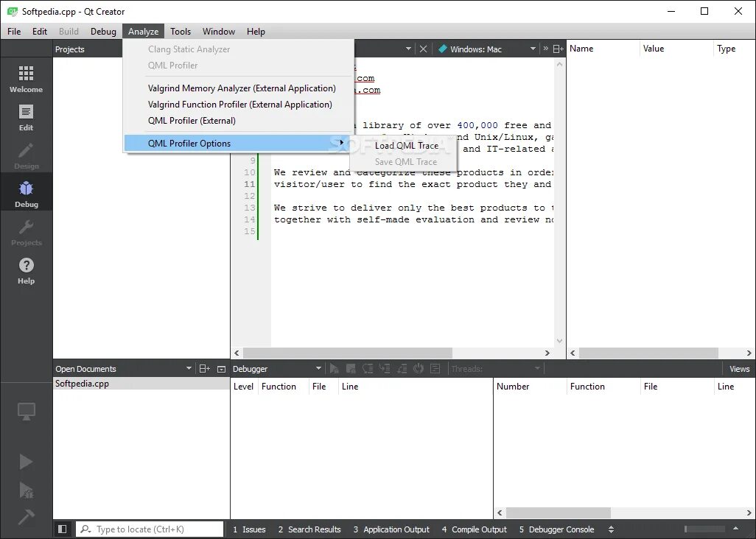Show more editor toolbar items chevron
This screenshot has height=539, width=756.
click(546, 49)
